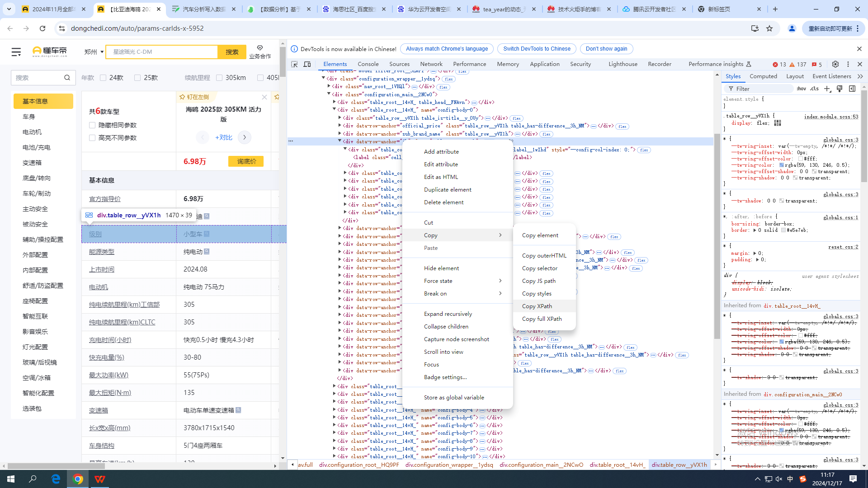Image resolution: width=868 pixels, height=488 pixels.
Task: Reload the page
Action: tap(42, 28)
